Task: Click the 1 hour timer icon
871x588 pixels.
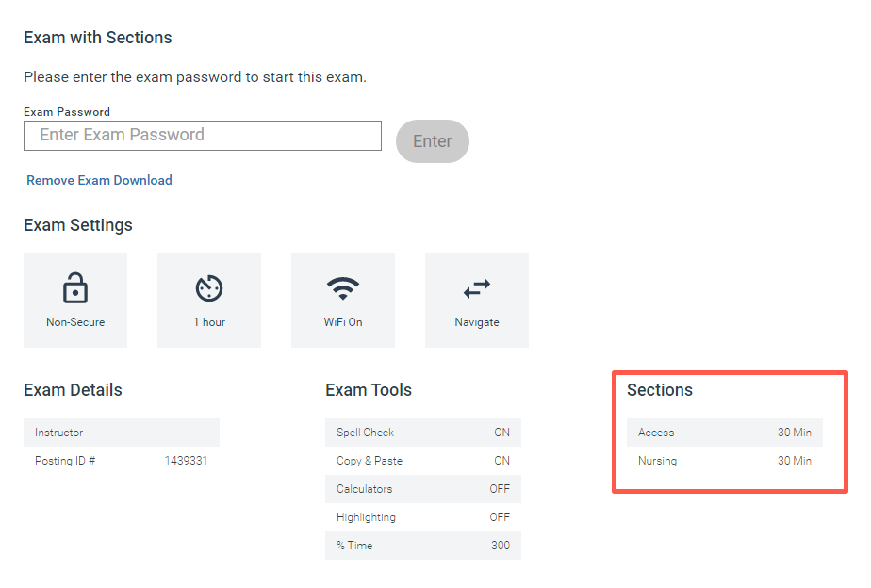Action: (x=209, y=287)
